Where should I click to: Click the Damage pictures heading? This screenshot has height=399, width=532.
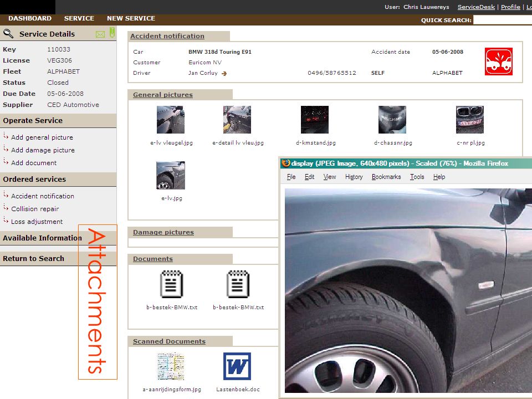(163, 232)
